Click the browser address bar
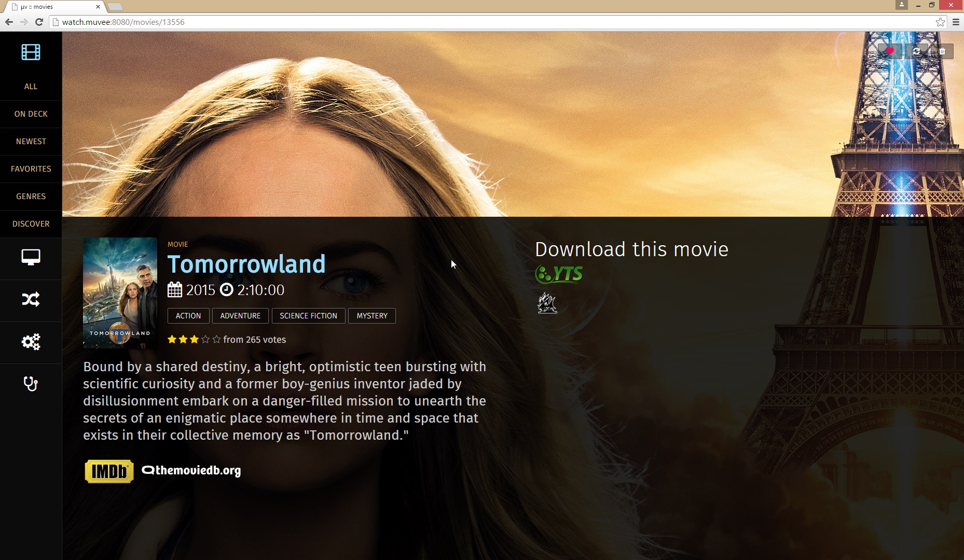 (493, 22)
